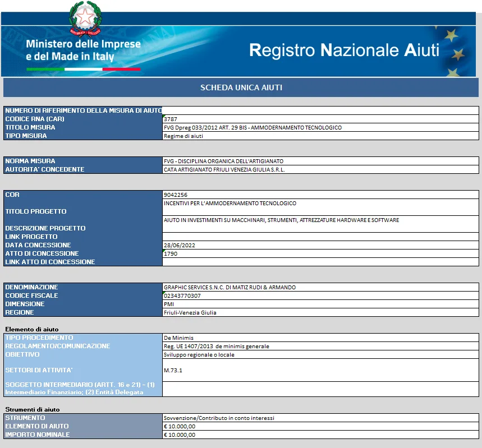482x448 pixels.
Task: Click the 'SCHEDA UNICA AIUTI' banner
Action: (241, 87)
